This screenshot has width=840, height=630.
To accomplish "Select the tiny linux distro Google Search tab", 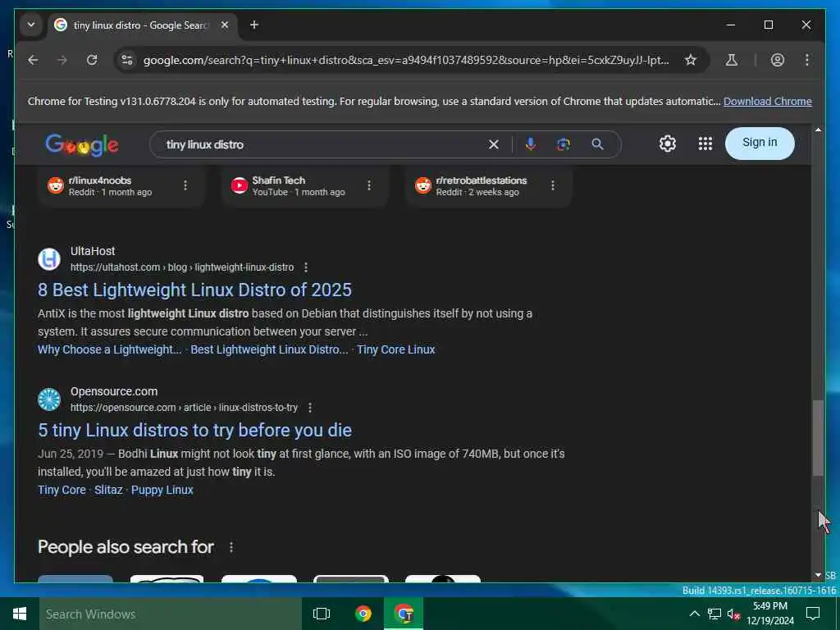I will pyautogui.click(x=141, y=25).
